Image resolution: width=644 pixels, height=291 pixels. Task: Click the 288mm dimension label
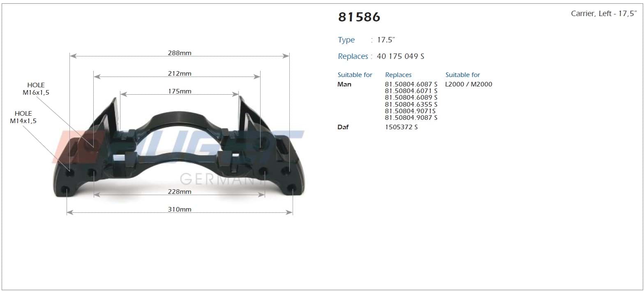(x=180, y=53)
